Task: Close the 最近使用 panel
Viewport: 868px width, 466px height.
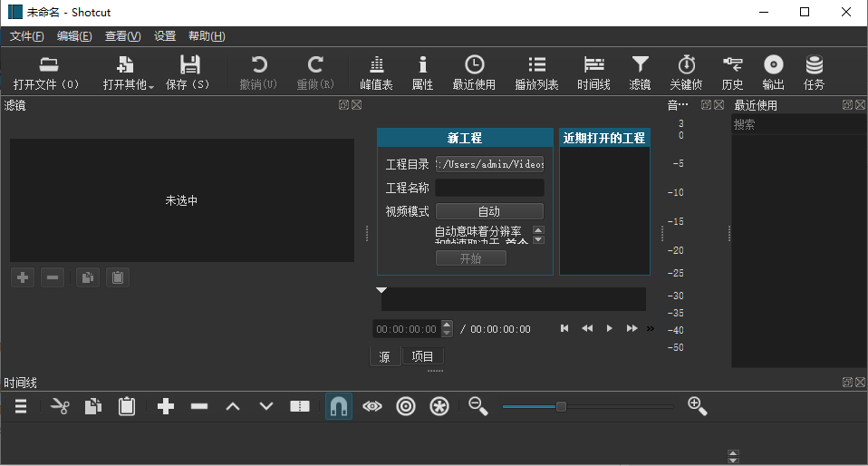Action: pos(860,105)
